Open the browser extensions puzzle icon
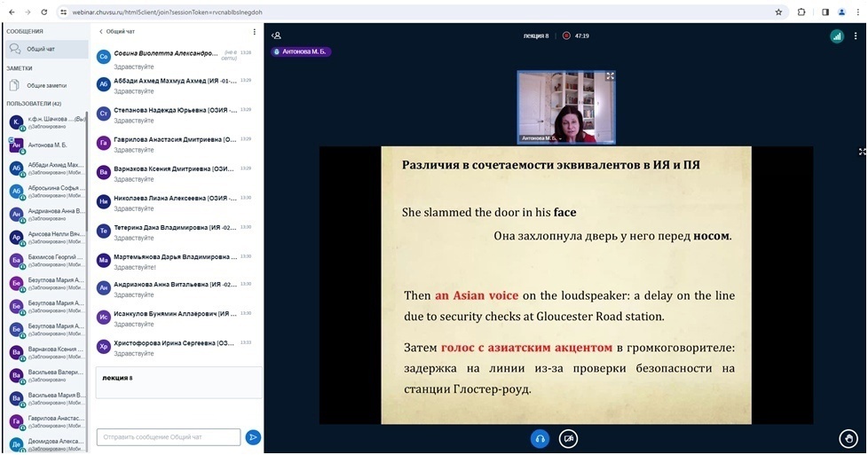The width and height of the screenshot is (868, 455). point(801,12)
